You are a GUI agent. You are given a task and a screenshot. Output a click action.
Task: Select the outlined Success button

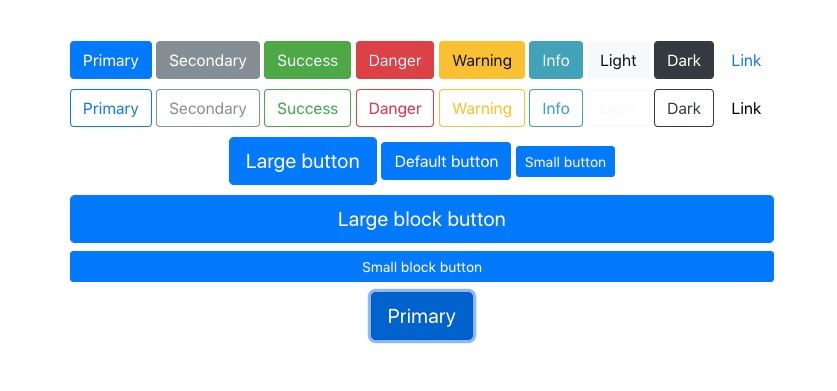[307, 108]
